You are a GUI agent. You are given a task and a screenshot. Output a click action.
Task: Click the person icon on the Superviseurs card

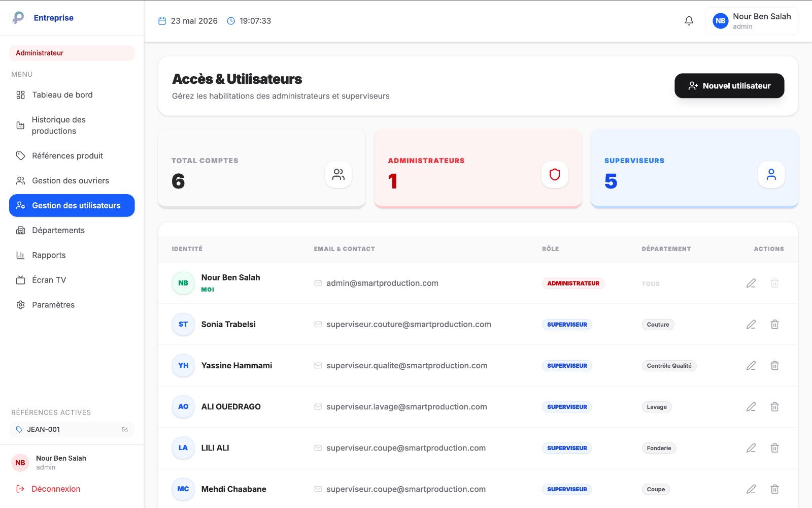[x=771, y=175]
